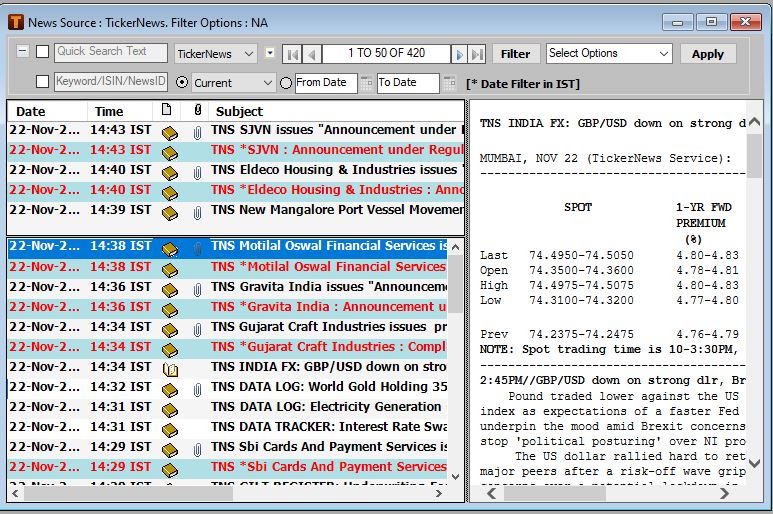Click news list vertical scrollbar up arrow

[x=456, y=248]
